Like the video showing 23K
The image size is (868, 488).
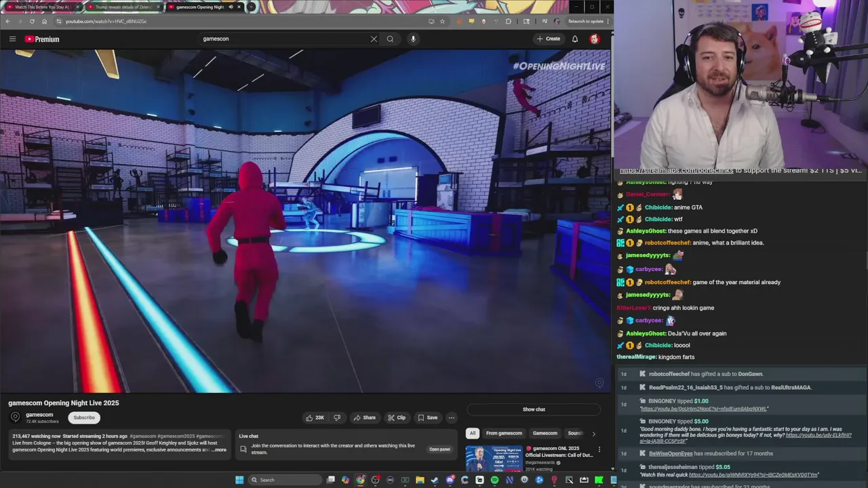[315, 418]
